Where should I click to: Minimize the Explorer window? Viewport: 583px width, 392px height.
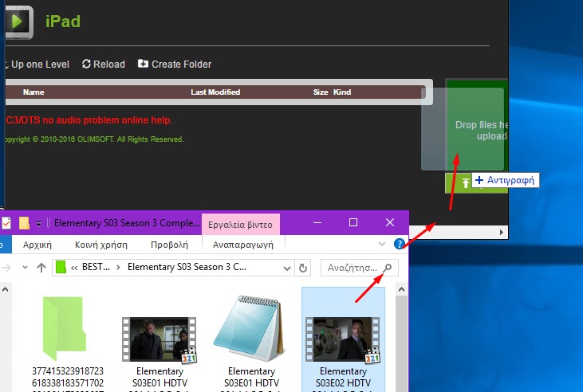click(317, 222)
